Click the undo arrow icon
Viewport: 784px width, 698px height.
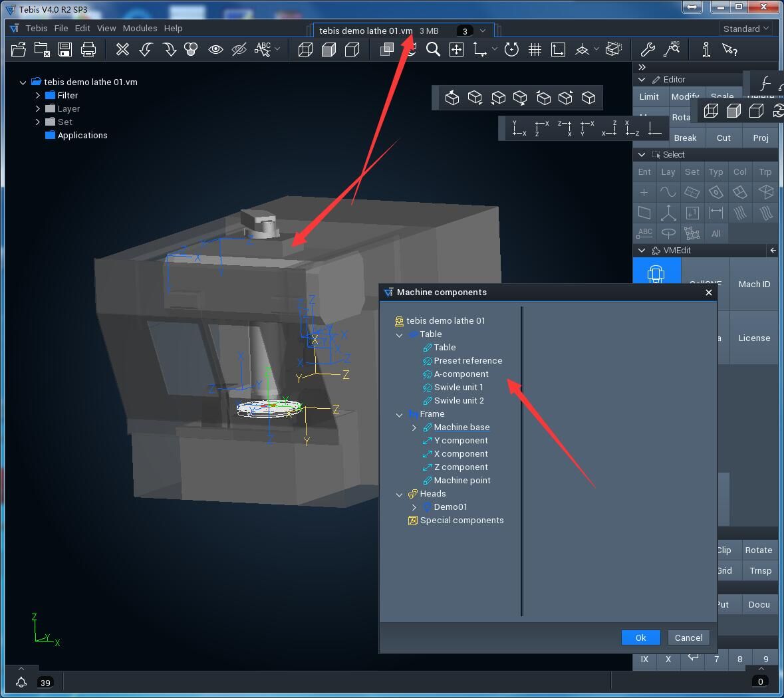pos(146,49)
